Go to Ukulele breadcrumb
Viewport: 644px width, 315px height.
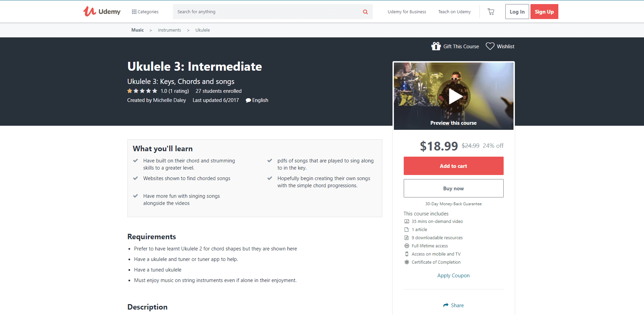coord(203,30)
